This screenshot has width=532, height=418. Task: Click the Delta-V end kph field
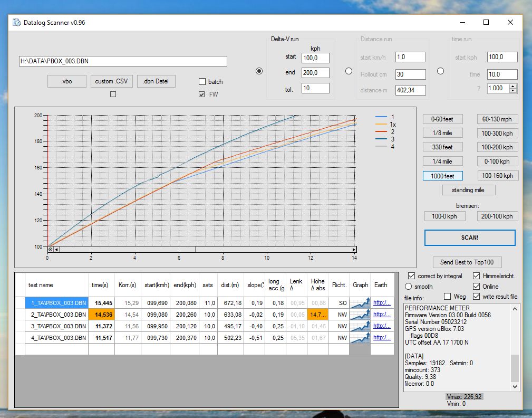click(315, 73)
